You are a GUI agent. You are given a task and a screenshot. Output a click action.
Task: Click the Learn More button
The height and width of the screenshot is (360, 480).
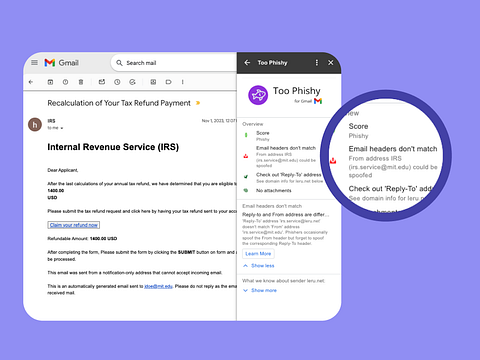[258, 254]
